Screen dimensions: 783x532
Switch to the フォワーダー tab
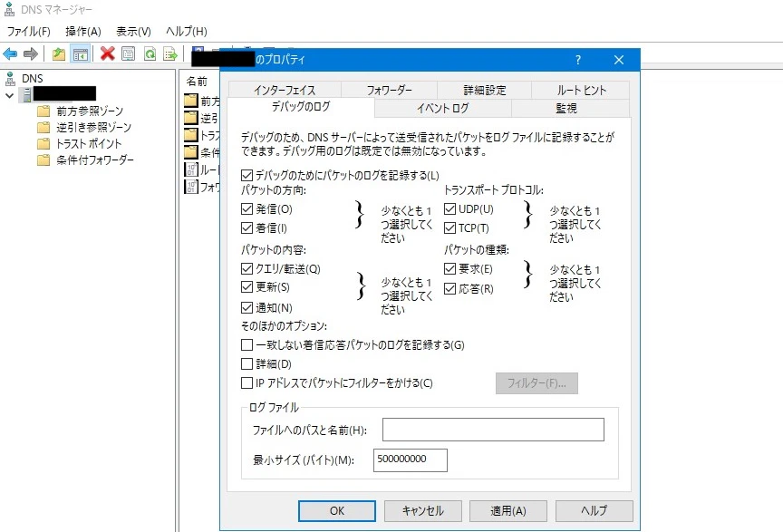coord(389,90)
